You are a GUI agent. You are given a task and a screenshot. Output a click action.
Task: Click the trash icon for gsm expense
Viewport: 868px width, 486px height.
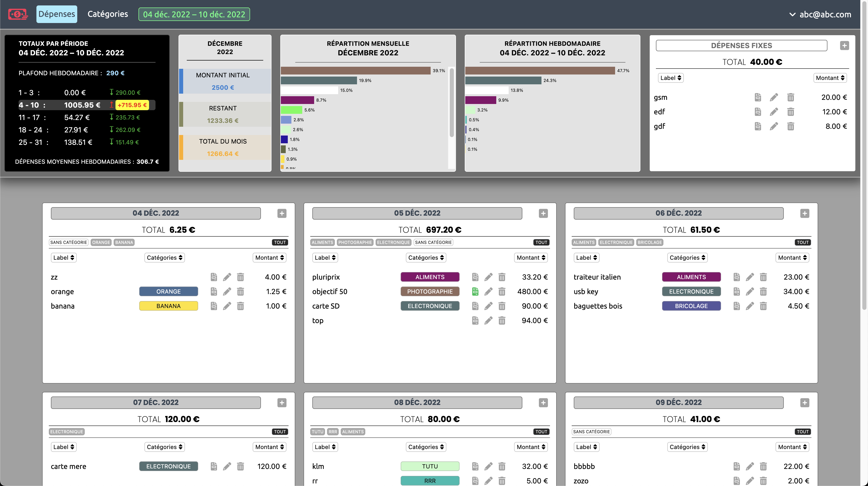click(x=791, y=98)
